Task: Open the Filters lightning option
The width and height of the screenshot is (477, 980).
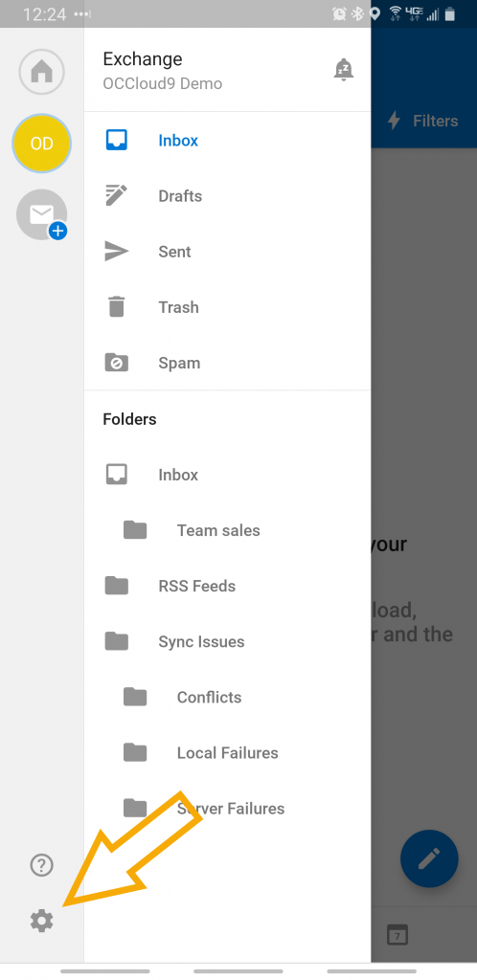Action: click(x=423, y=121)
